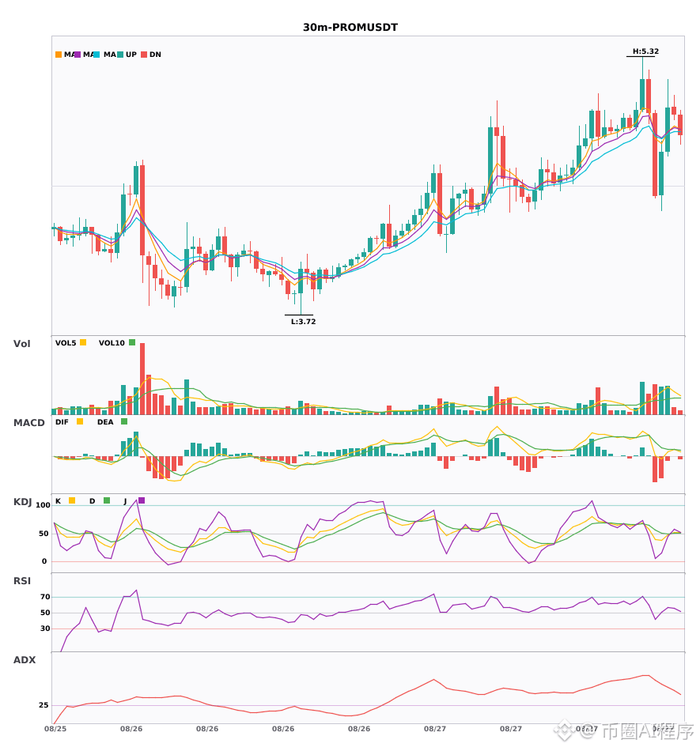Image resolution: width=700 pixels, height=751 pixels.
Task: Click the UP legend label
Action: click(131, 55)
